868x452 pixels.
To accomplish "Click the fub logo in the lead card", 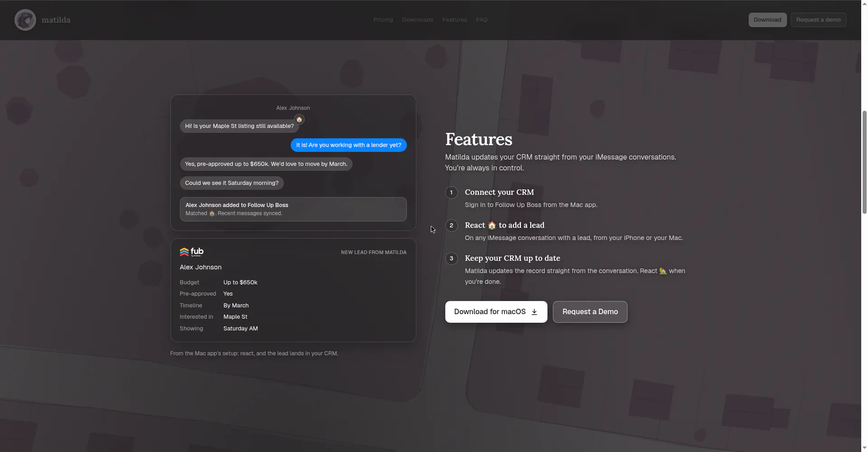I will [192, 252].
